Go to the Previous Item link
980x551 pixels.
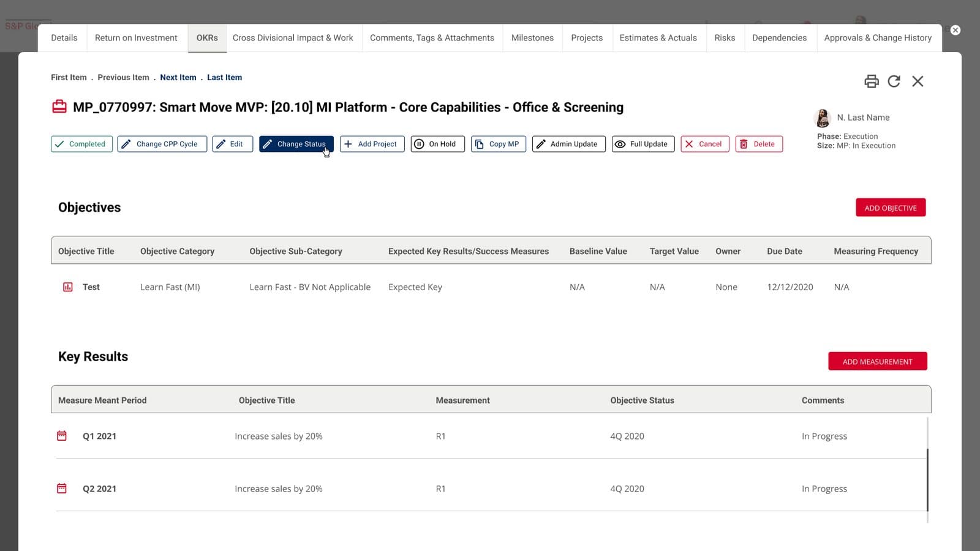pyautogui.click(x=123, y=77)
